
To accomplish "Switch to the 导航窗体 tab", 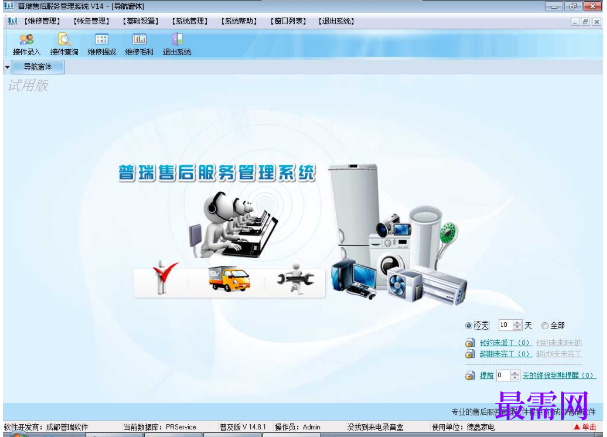I will pyautogui.click(x=38, y=67).
